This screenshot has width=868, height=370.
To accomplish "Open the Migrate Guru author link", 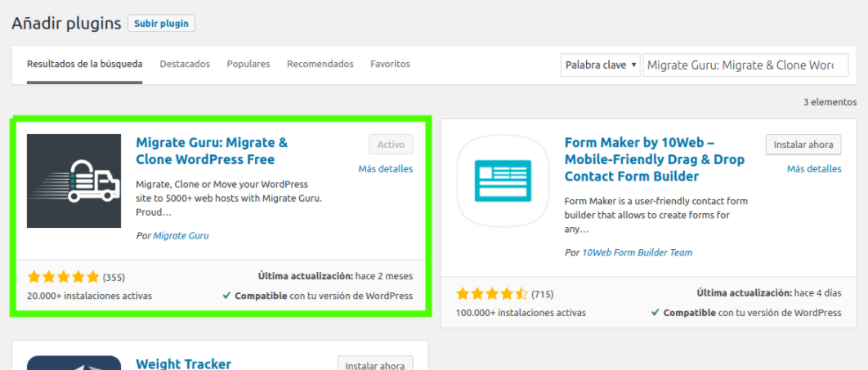I will click(x=181, y=235).
